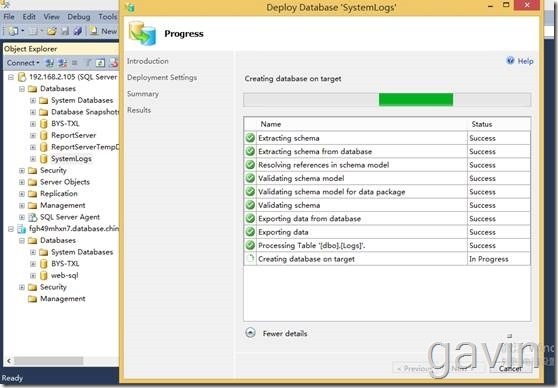The image size is (558, 388).
Task: Expand the SystemLogs database node
Action: point(33,159)
